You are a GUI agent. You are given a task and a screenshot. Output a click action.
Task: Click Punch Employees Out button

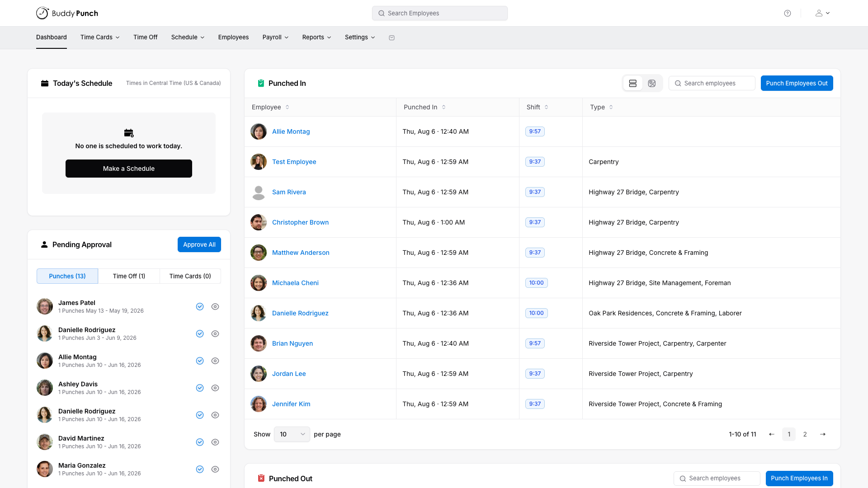(797, 83)
